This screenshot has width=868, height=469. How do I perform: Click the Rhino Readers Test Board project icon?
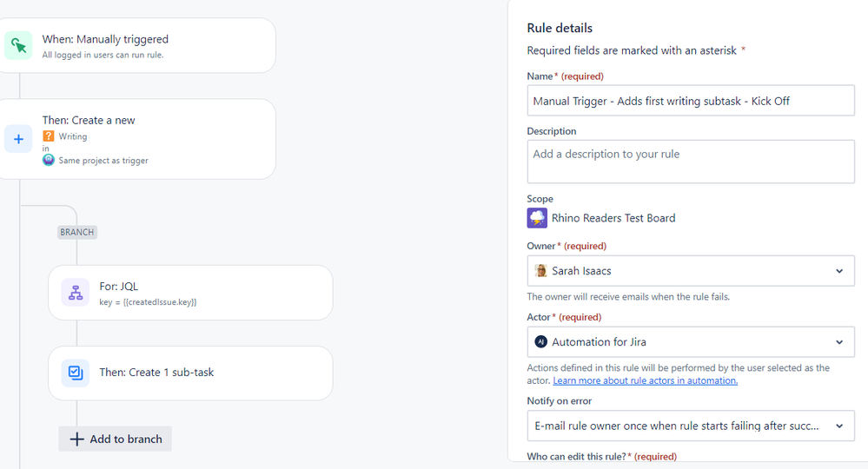[537, 218]
